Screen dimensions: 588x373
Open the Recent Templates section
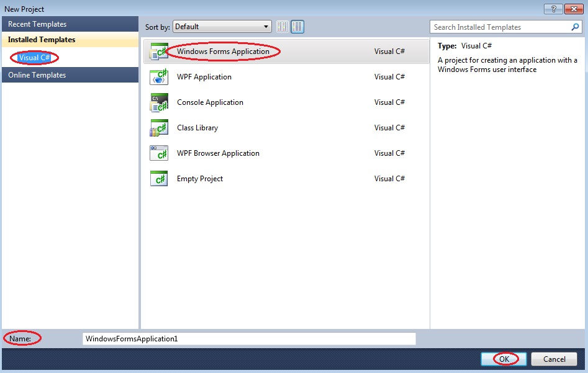tap(70, 24)
